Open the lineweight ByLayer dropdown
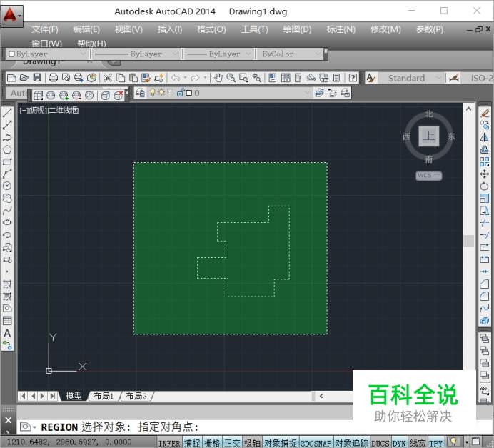 point(218,54)
